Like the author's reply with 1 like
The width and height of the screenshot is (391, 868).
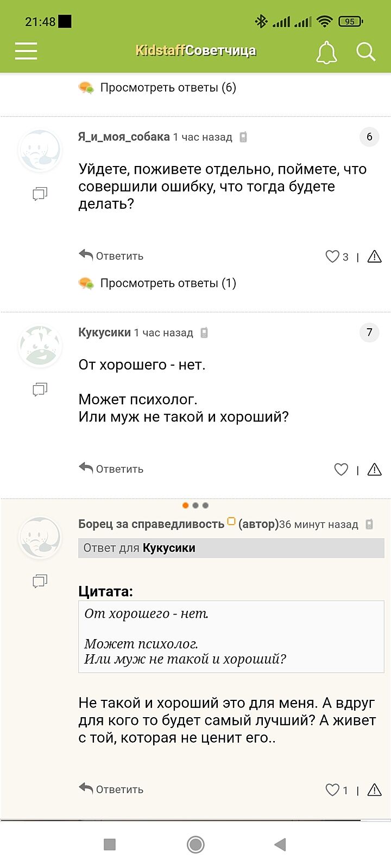(x=332, y=790)
